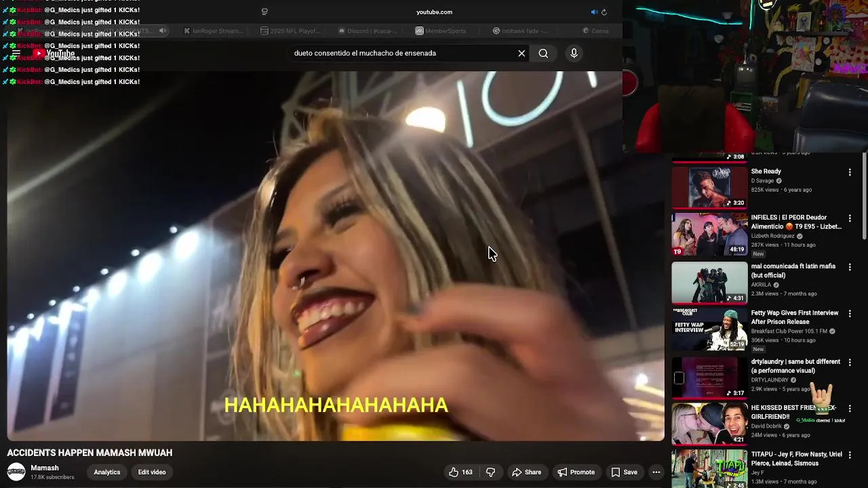This screenshot has width=868, height=488.
Task: Open the mal comunicada ft latin mafia title
Action: (x=793, y=270)
